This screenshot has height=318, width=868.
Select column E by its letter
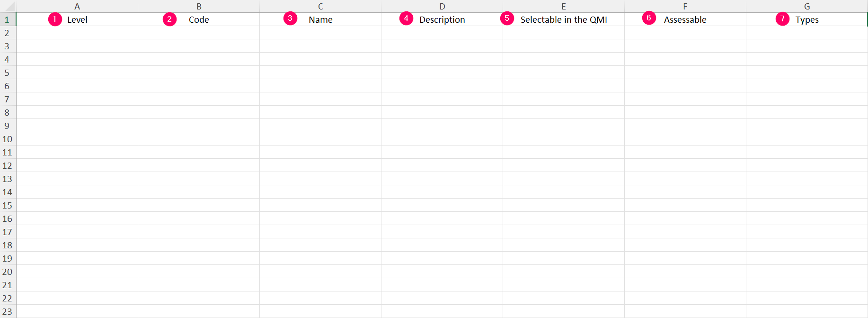click(564, 6)
